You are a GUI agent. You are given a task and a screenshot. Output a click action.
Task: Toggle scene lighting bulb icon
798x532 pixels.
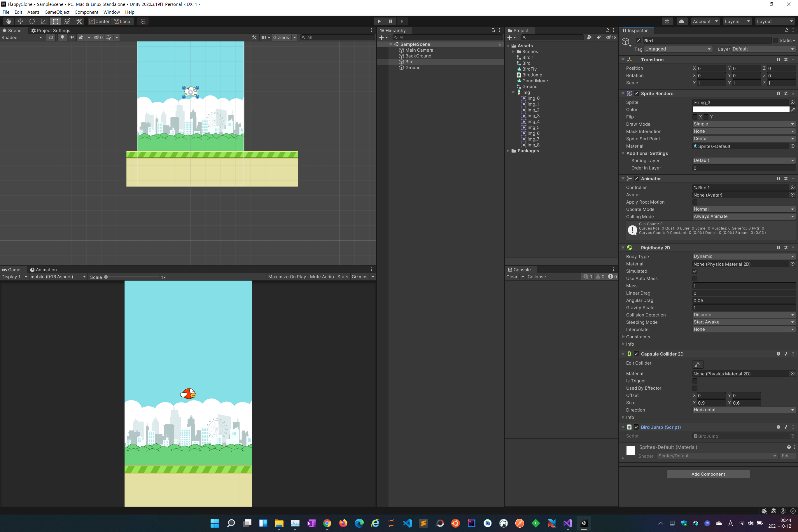pyautogui.click(x=62, y=37)
